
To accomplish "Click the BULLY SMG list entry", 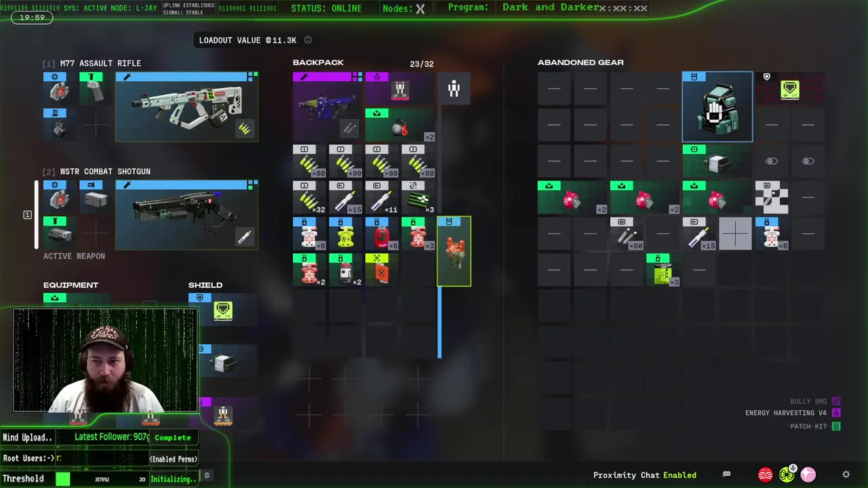I will click(x=815, y=401).
